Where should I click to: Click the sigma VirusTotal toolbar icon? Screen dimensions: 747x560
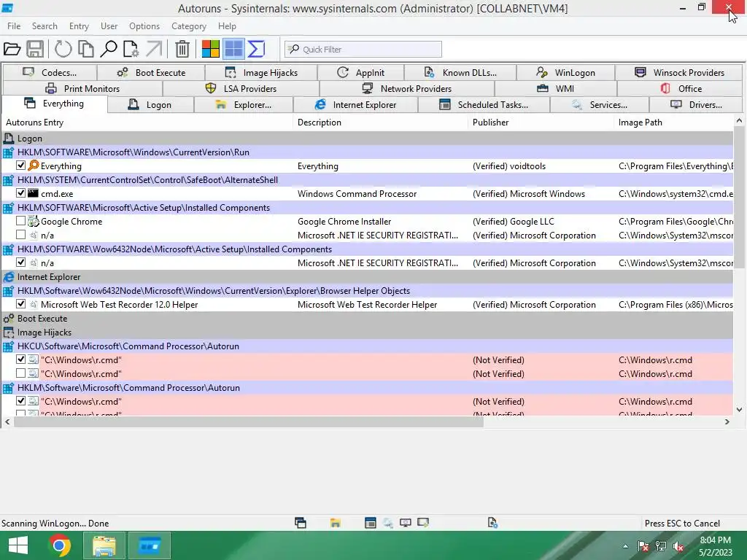click(256, 49)
